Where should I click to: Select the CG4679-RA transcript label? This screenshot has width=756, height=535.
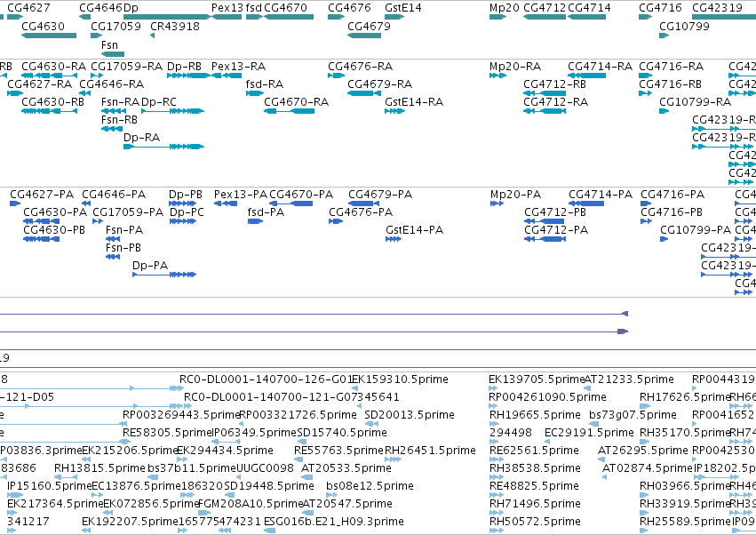pos(380,84)
